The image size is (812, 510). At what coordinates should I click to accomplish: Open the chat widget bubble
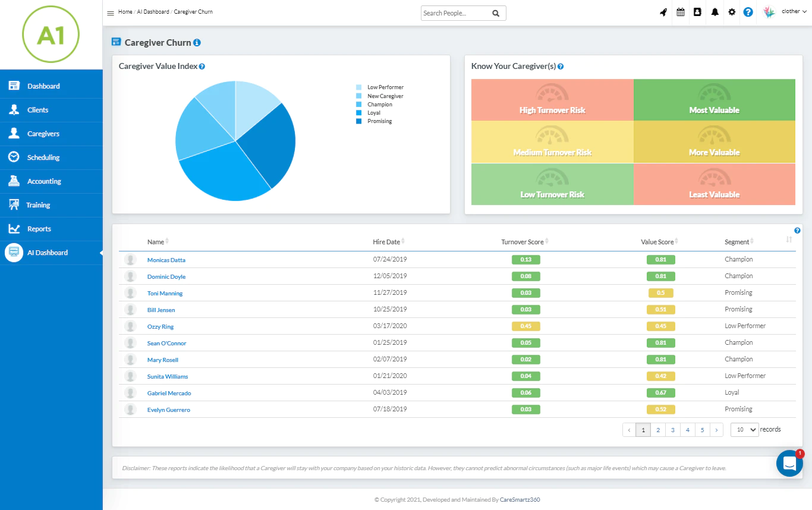(x=790, y=464)
